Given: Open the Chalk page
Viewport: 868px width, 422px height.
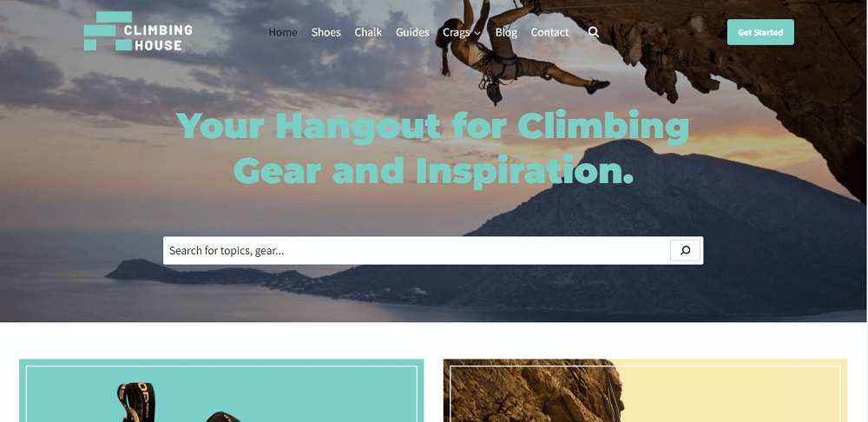Looking at the screenshot, I should click(x=368, y=32).
